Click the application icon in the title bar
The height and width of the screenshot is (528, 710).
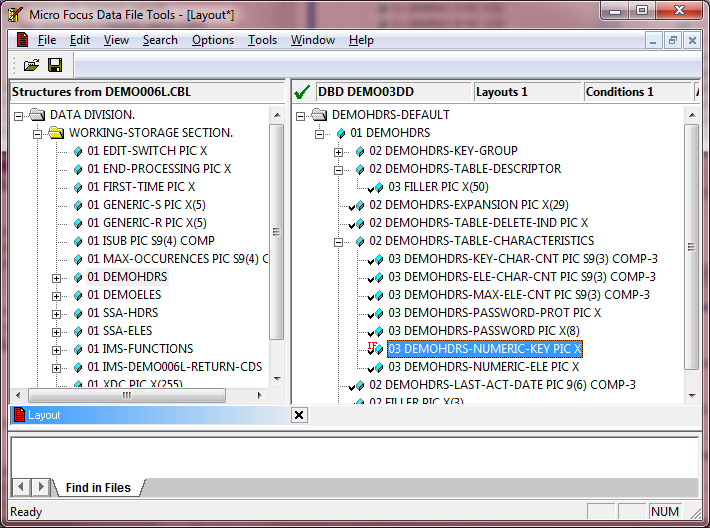15,11
